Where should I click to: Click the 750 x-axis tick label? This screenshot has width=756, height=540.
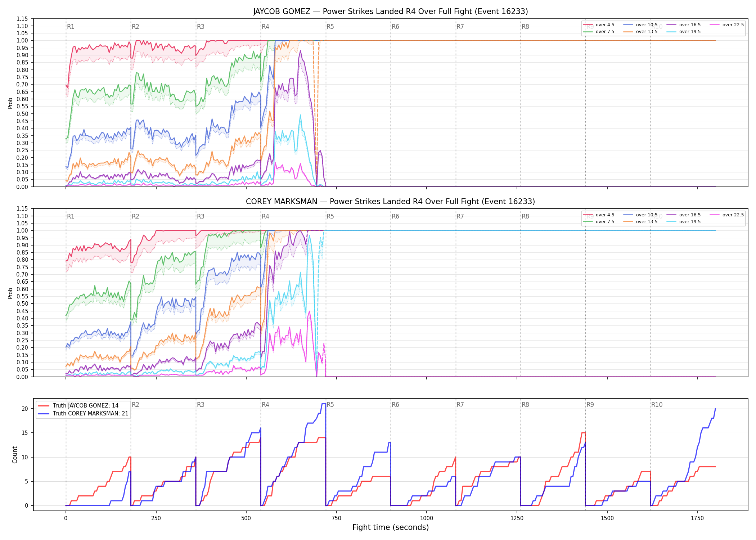(336, 518)
